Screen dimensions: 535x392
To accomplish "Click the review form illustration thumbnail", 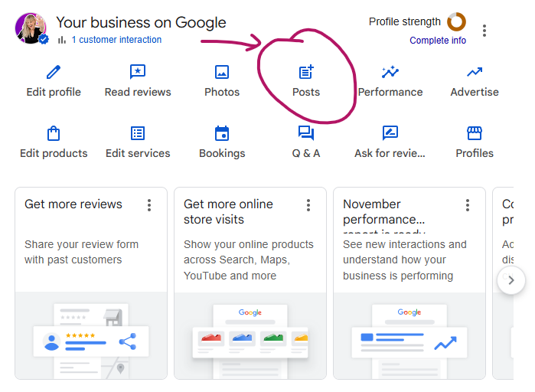I will click(x=91, y=335).
